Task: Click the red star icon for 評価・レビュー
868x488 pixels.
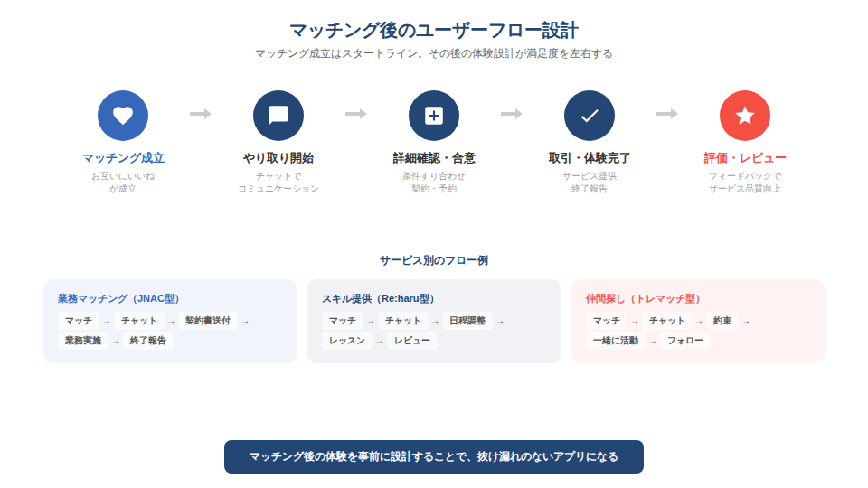Action: 745,116
